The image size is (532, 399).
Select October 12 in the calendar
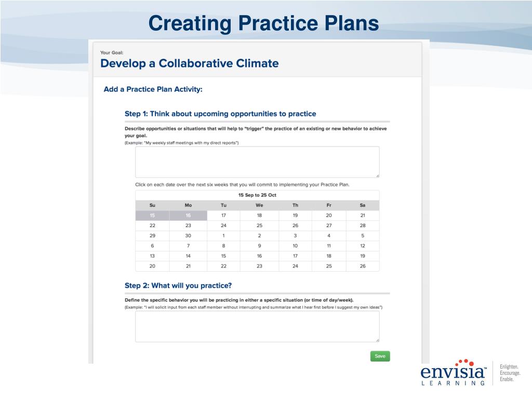point(363,246)
